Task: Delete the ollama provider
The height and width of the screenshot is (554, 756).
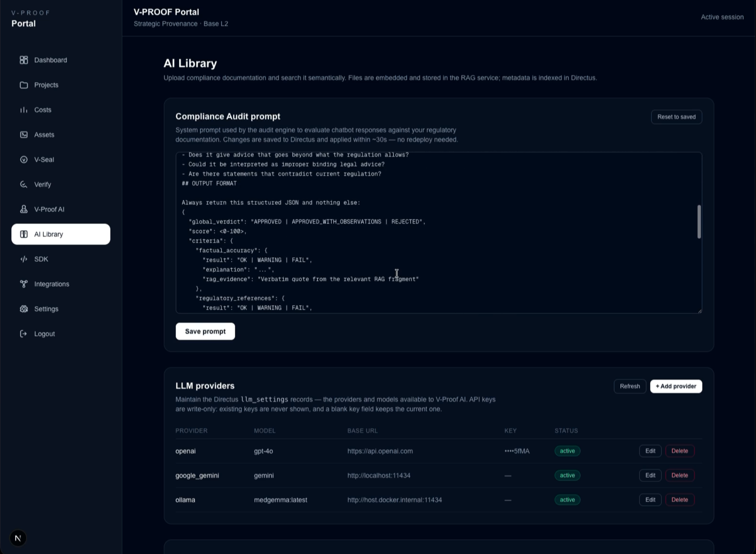Action: [x=680, y=500]
